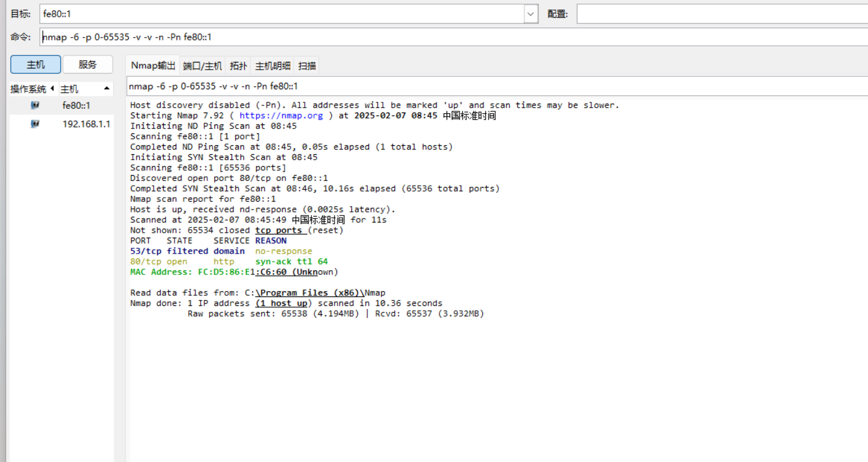The width and height of the screenshot is (868, 462).
Task: Open the 目标 target dropdown arrow
Action: pos(531,14)
